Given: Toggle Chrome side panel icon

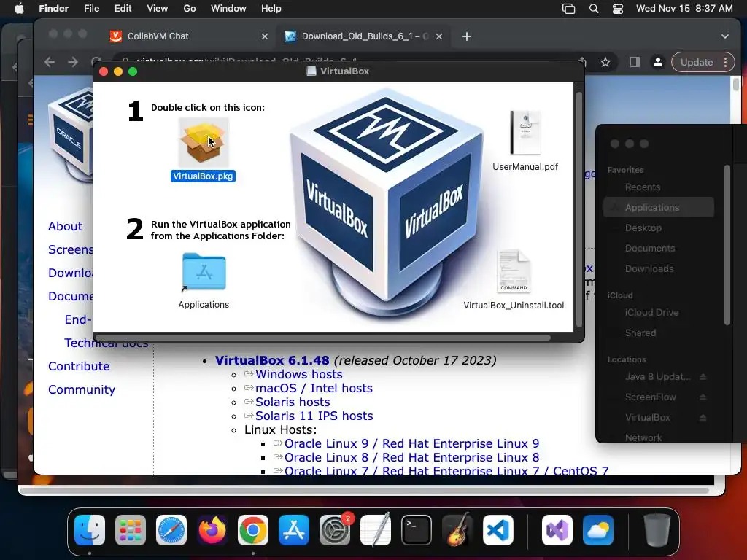Looking at the screenshot, I should point(635,63).
